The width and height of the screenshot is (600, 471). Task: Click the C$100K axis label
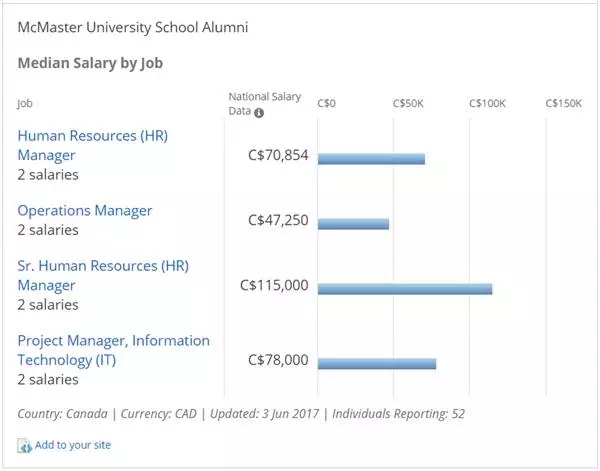[488, 103]
